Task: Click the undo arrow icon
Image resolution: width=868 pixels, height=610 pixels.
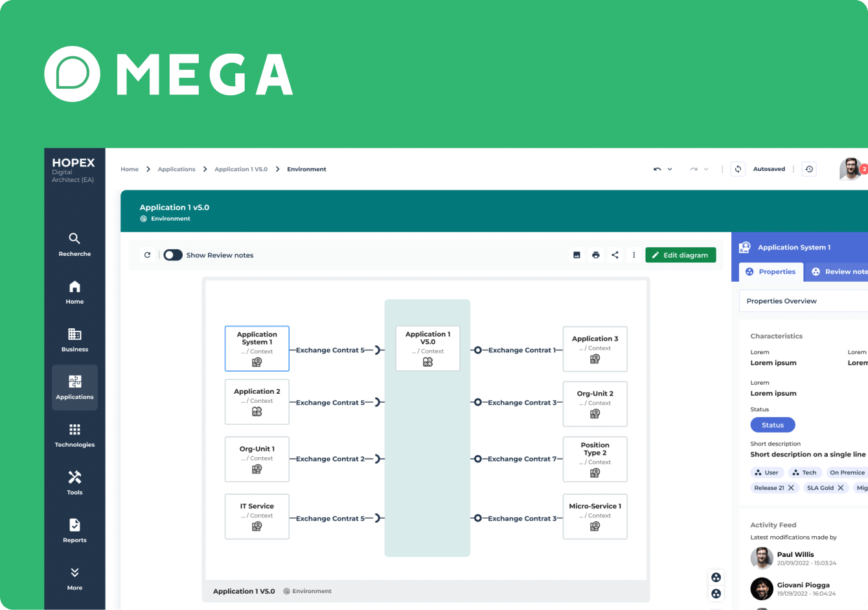Action: (x=657, y=169)
